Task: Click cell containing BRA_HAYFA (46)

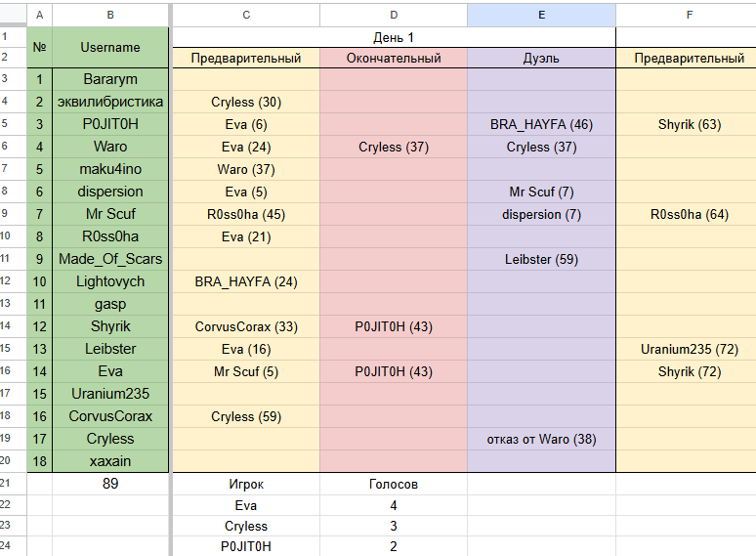Action: [x=541, y=124]
